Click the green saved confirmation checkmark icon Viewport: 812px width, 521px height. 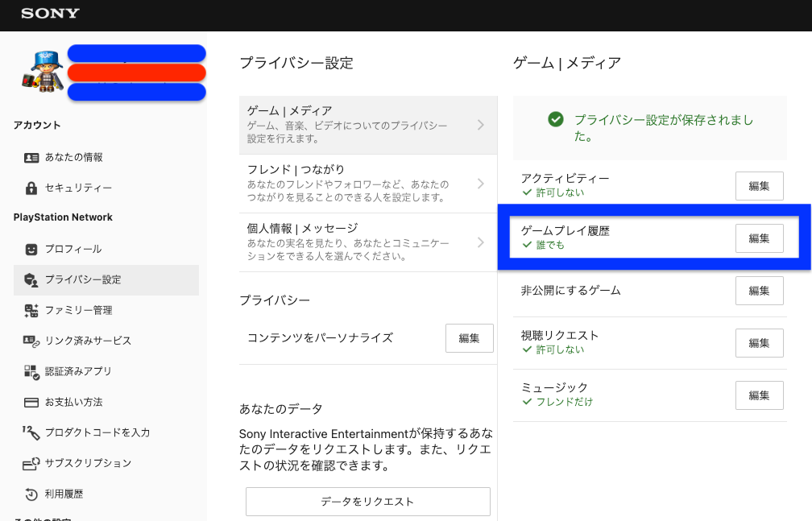[x=556, y=120]
